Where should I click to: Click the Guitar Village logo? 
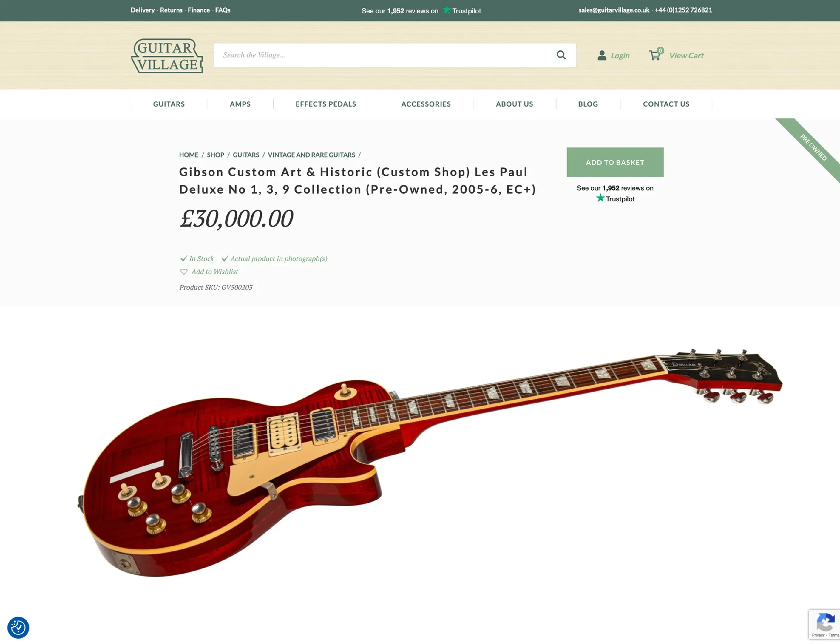coord(167,56)
